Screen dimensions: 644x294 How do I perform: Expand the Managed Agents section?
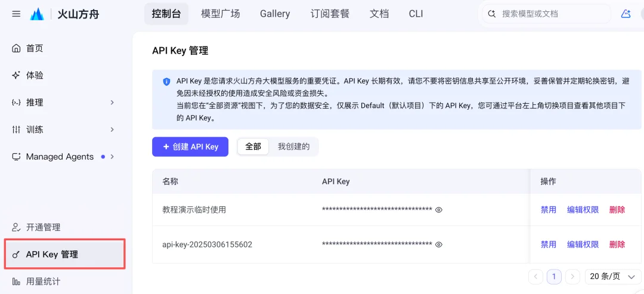[112, 157]
